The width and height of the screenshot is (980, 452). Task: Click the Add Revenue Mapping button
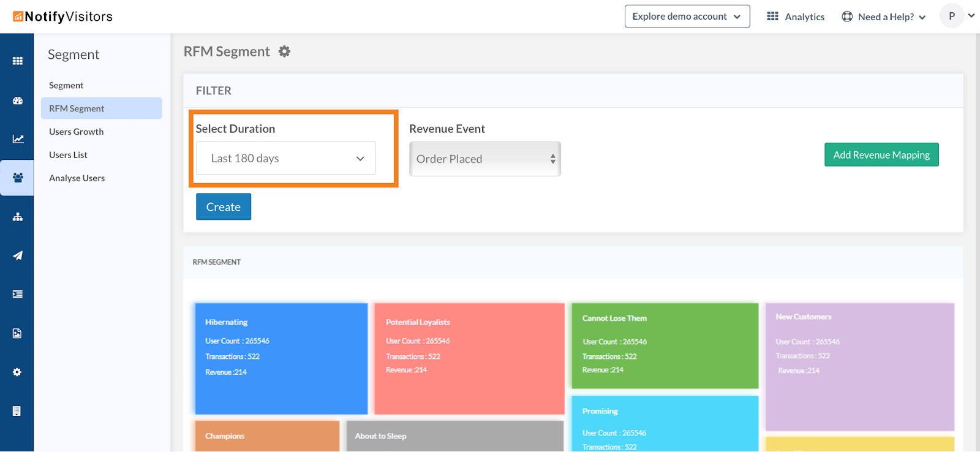881,155
